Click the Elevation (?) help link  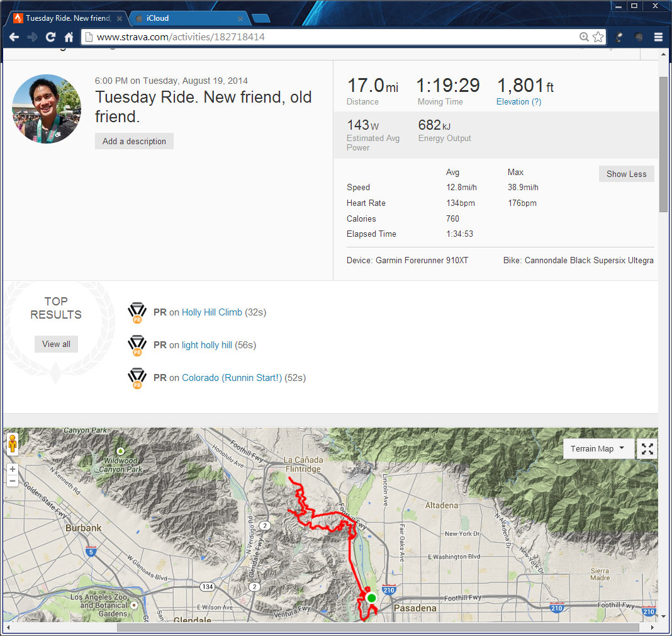(x=518, y=102)
